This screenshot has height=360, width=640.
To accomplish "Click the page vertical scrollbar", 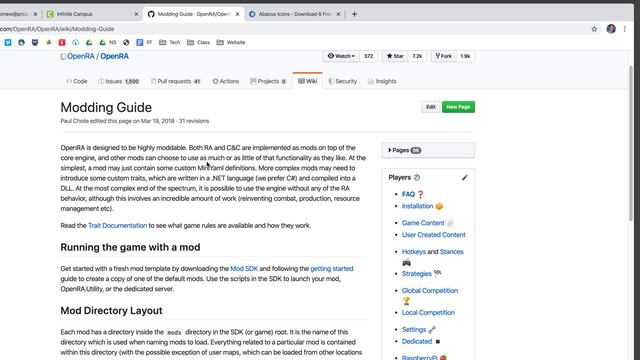I will click(631, 143).
